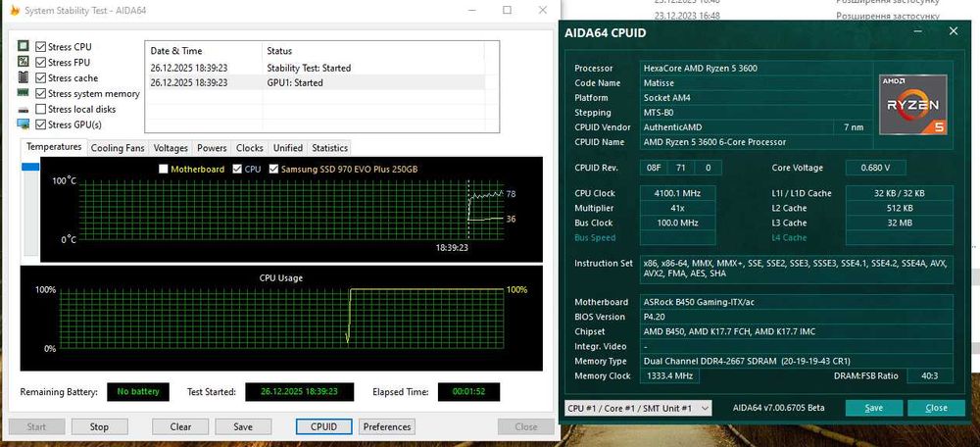This screenshot has height=447, width=980.
Task: Click the Test Started timestamp field
Action: click(299, 392)
